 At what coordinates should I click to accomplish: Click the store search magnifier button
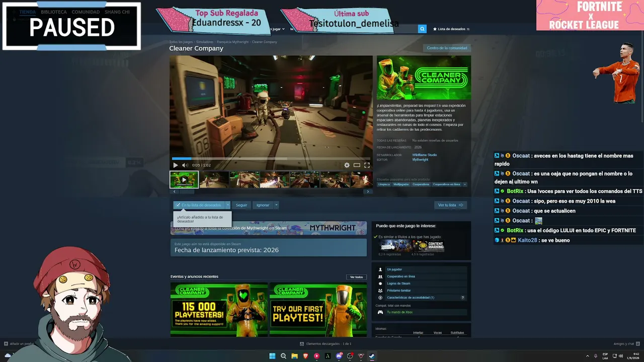tap(422, 29)
